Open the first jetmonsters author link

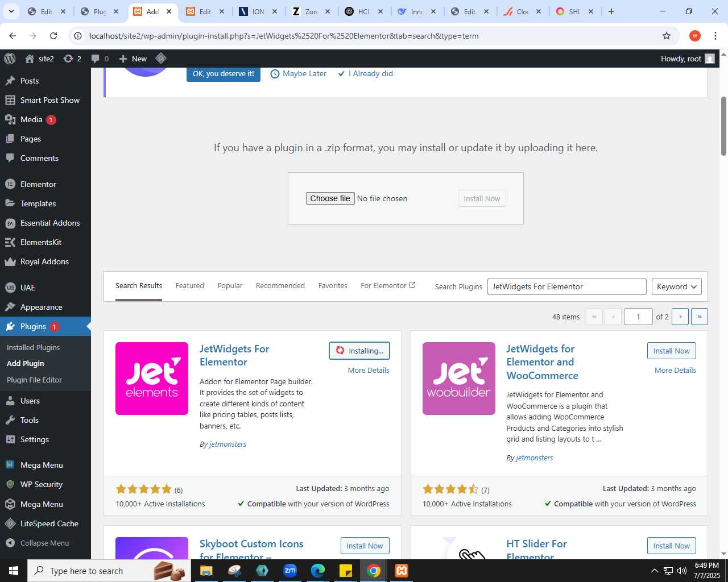[x=227, y=444]
